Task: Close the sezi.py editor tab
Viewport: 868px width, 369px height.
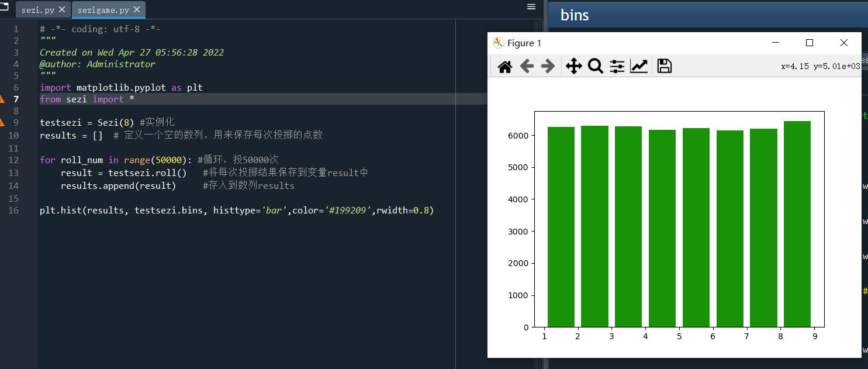Action: pyautogui.click(x=62, y=10)
